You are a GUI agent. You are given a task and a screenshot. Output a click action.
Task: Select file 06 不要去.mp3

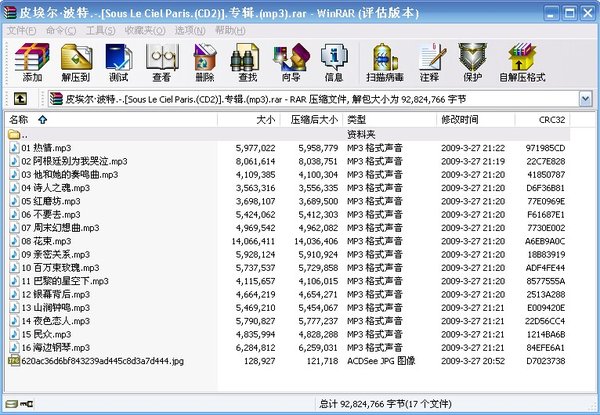click(51, 214)
